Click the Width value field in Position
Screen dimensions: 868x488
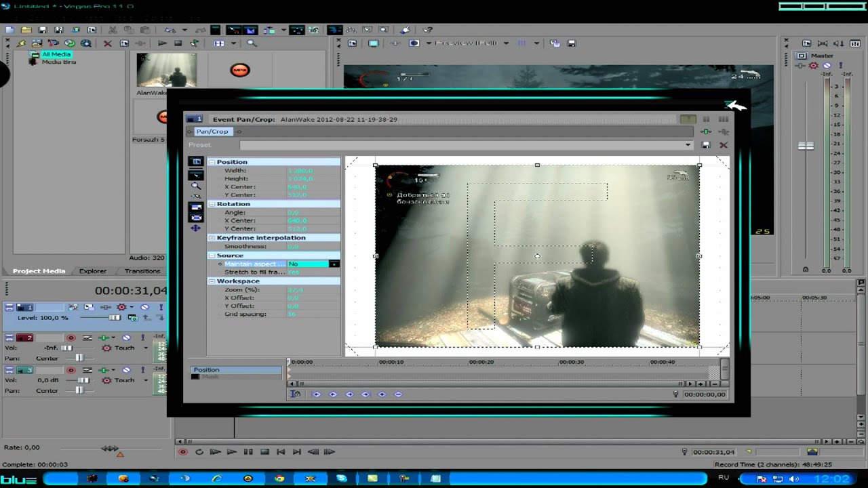click(313, 170)
